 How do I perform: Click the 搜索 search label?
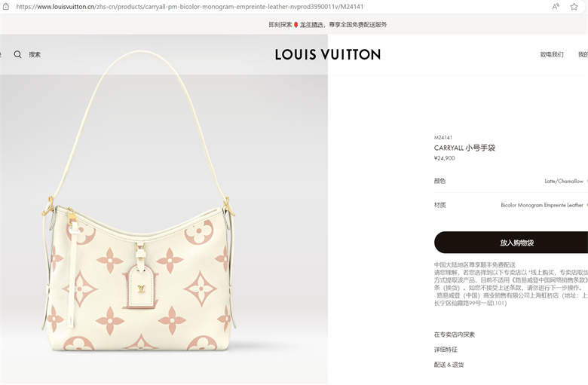point(35,55)
